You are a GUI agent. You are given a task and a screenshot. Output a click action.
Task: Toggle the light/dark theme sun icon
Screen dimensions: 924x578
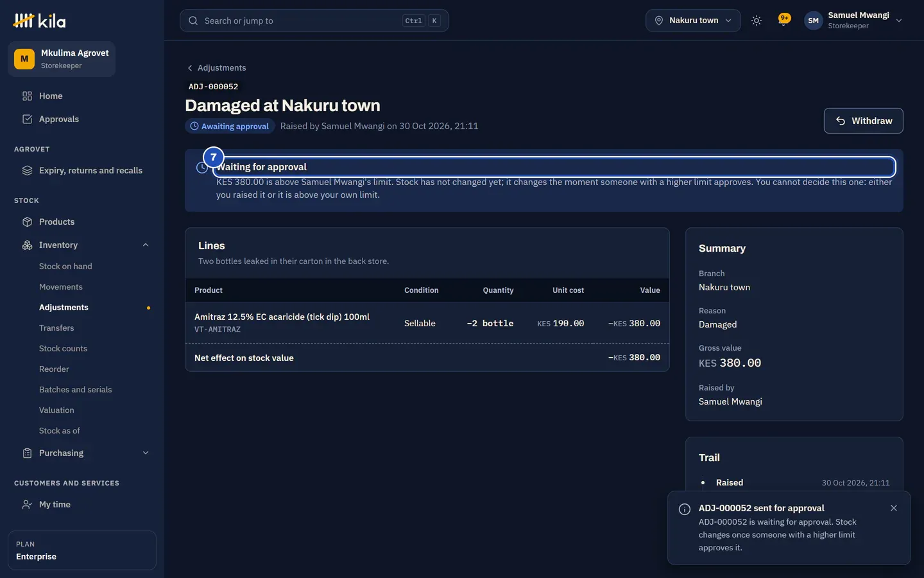[757, 21]
